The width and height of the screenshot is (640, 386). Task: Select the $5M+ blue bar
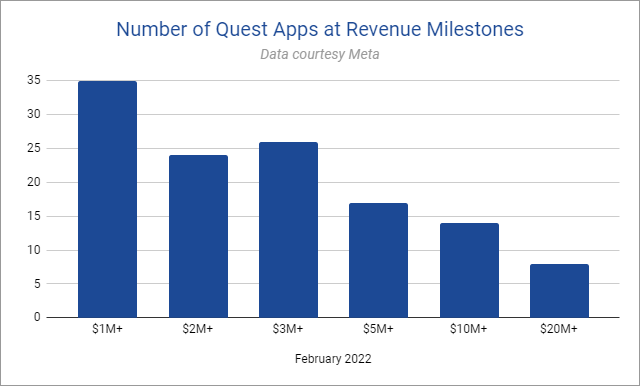[378, 260]
